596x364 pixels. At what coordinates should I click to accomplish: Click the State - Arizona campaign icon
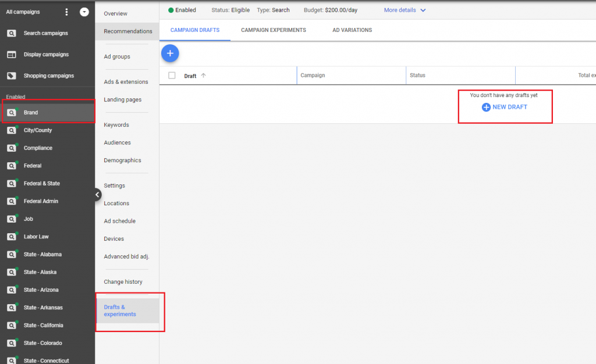coord(12,290)
